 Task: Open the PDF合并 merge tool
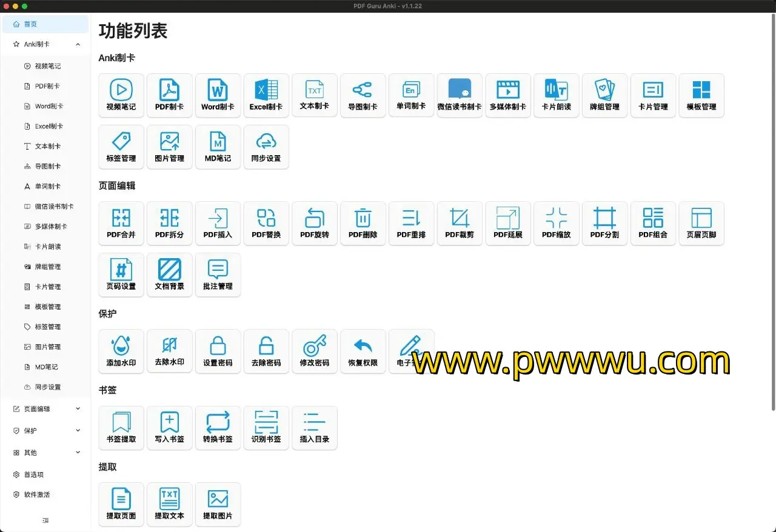coord(121,223)
